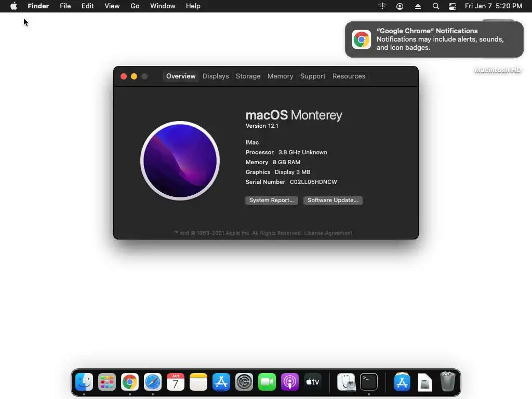Open the Help menu
This screenshot has height=399, width=532.
point(193,6)
